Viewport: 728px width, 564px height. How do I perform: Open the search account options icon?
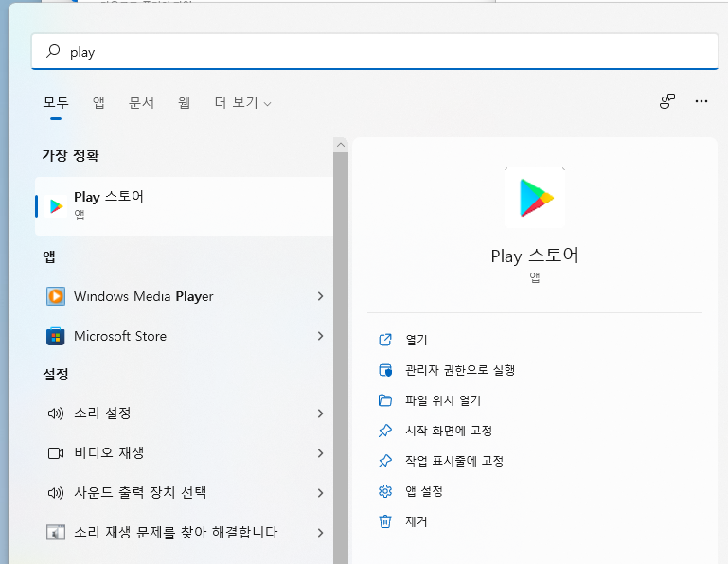pos(667,101)
